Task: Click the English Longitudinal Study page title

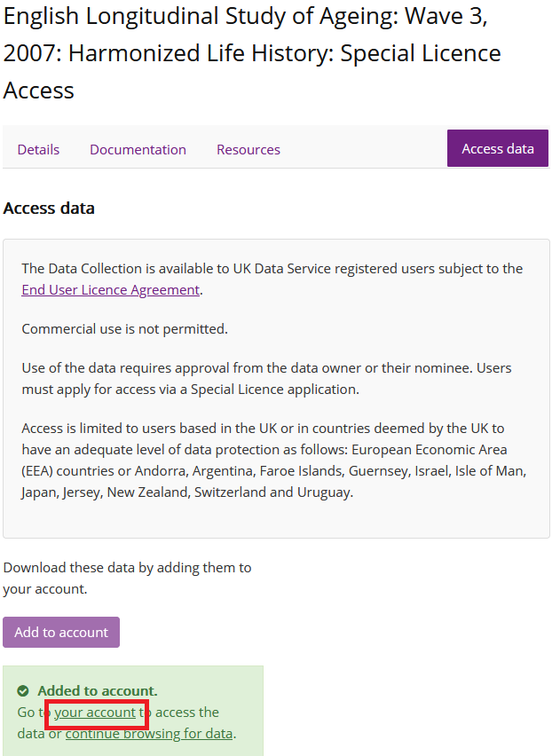Action: click(252, 53)
